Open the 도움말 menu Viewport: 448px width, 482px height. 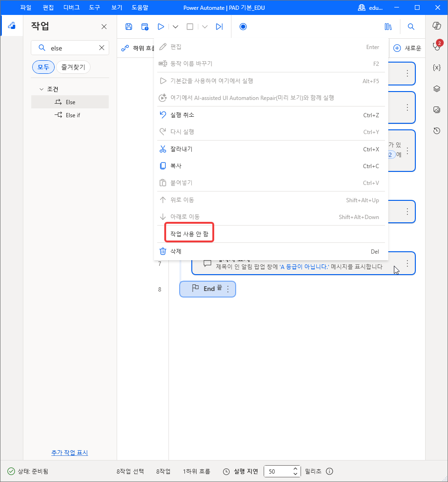[140, 7]
